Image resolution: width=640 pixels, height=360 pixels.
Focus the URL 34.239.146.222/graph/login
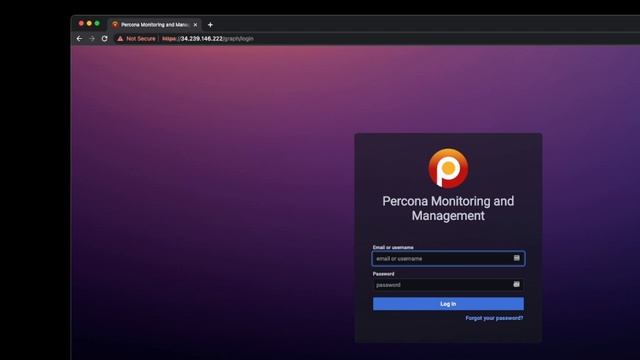[x=208, y=38]
